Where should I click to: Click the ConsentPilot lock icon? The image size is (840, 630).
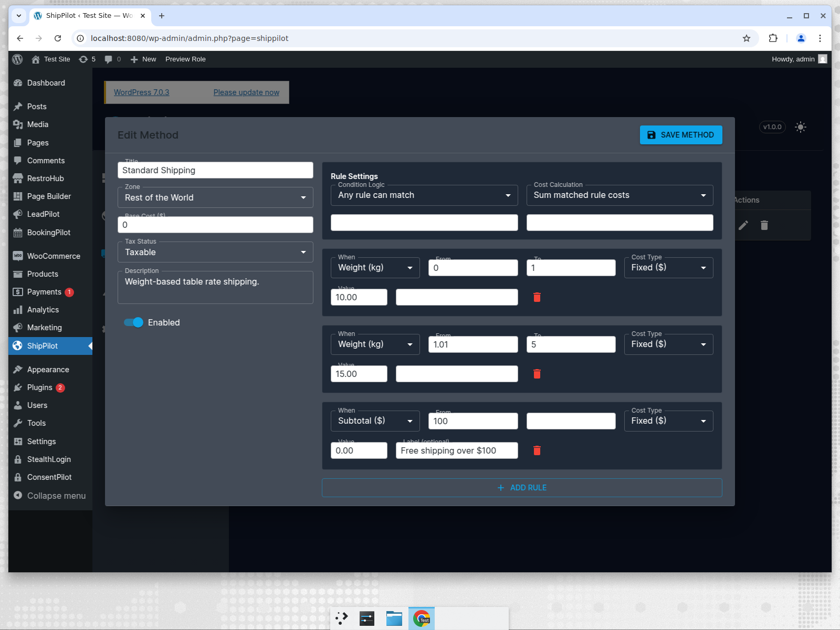(x=18, y=477)
